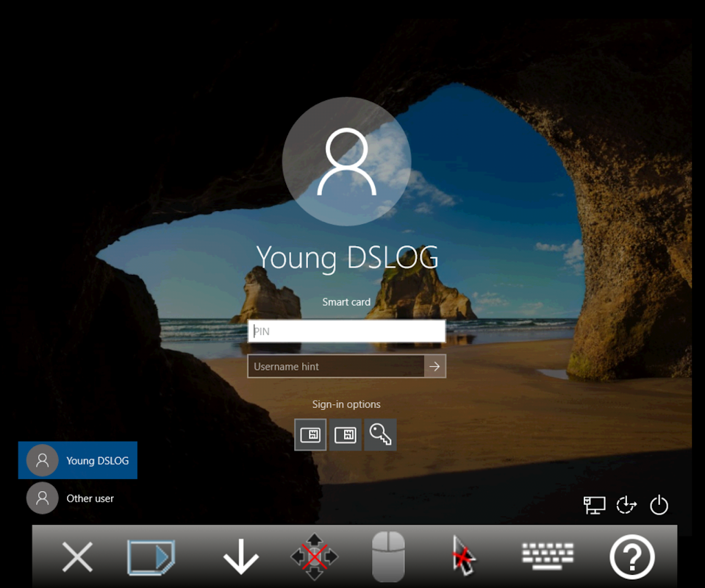Click the display switch screen icon
Screen dimensions: 705x588
[x=151, y=557]
